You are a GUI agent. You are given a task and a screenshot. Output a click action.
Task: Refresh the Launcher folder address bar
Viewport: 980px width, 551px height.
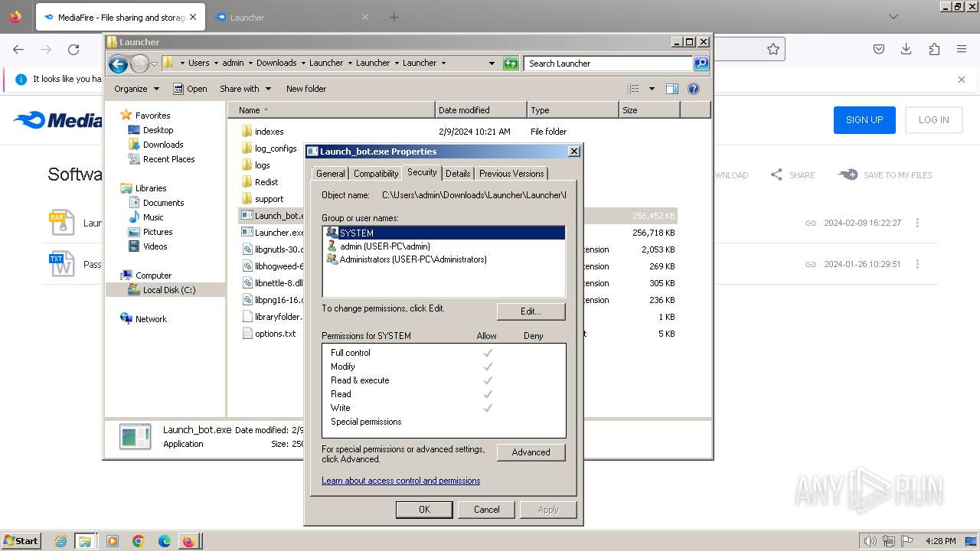coord(511,64)
